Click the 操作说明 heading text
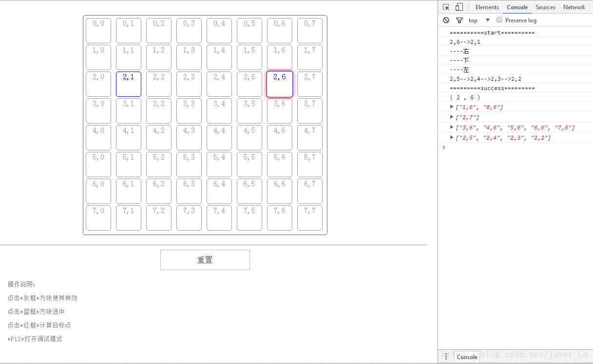The width and height of the screenshot is (593, 364). (22, 284)
